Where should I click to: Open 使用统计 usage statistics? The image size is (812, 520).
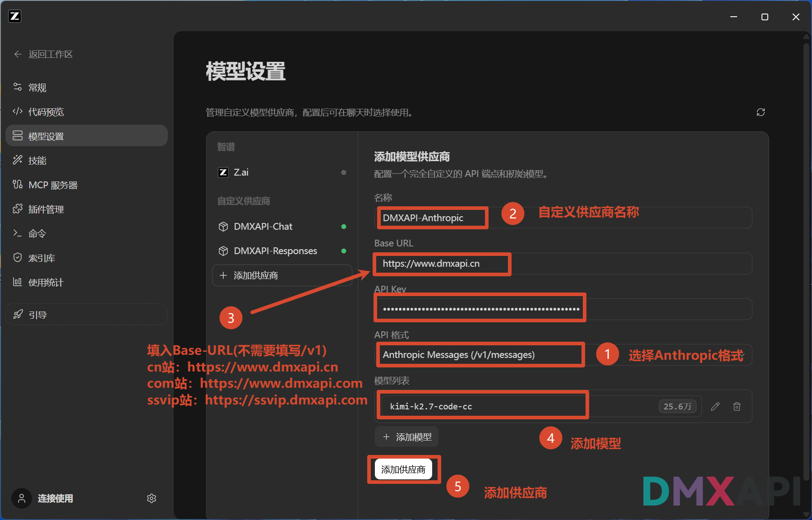[87, 282]
